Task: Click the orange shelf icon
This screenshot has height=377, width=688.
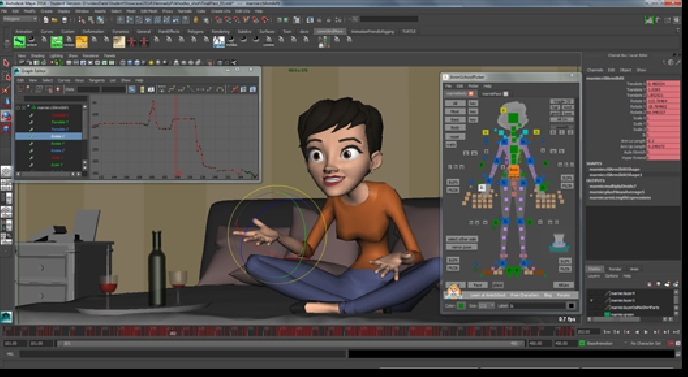Action: (82, 42)
